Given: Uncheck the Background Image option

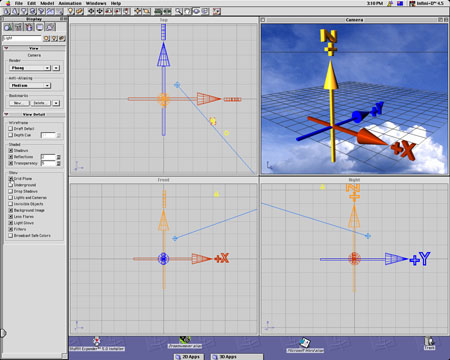Looking at the screenshot, I should 11,210.
